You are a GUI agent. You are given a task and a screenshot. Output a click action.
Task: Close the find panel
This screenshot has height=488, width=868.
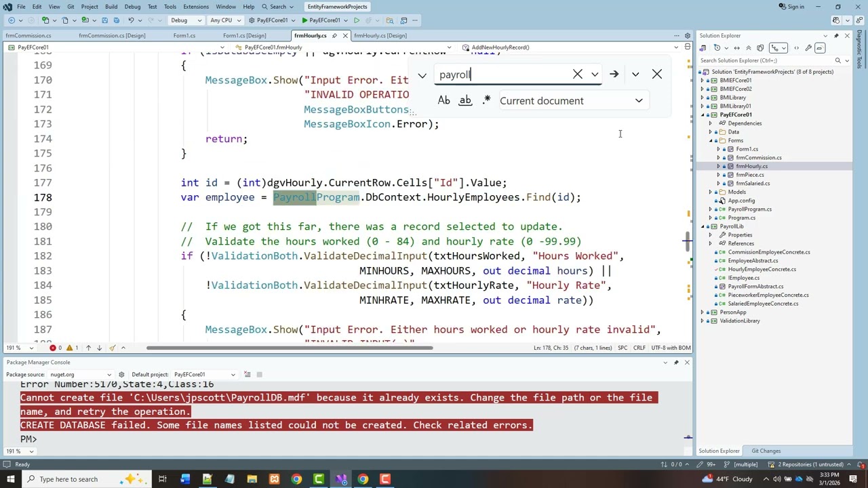coord(657,74)
